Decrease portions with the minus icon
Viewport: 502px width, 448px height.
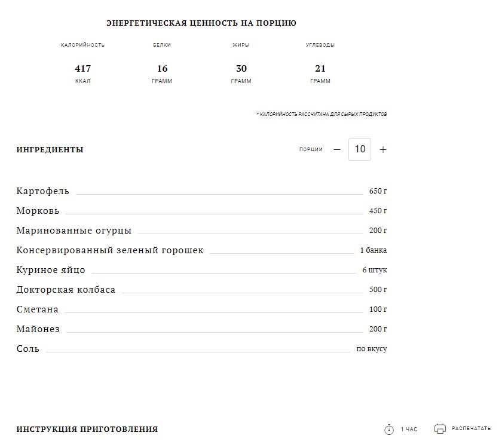point(337,149)
